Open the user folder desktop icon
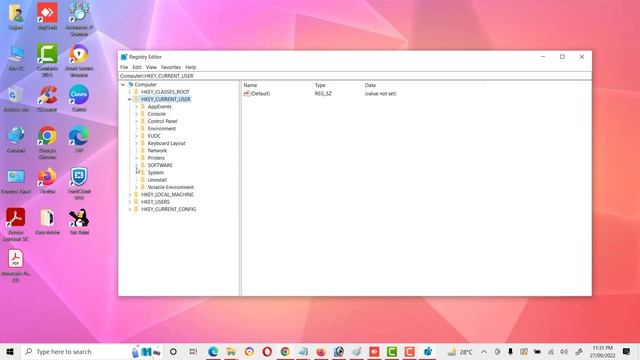Image resolution: width=640 pixels, height=360 pixels. point(16,16)
